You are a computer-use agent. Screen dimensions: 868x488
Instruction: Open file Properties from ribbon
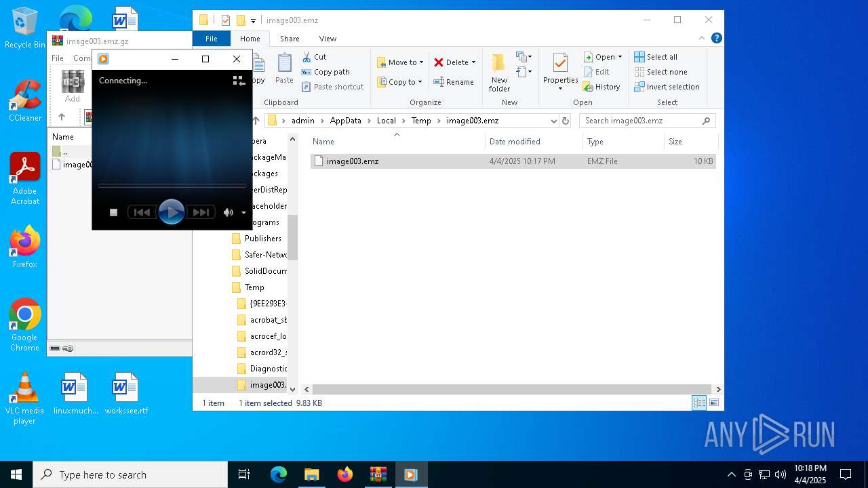560,72
